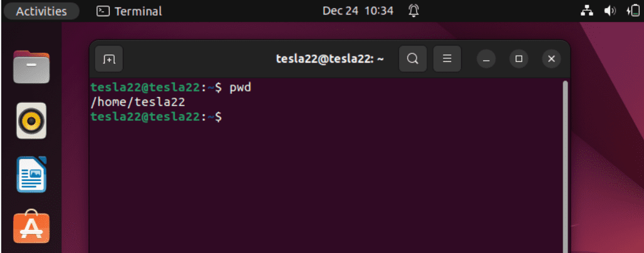Open Files from the dock
644x253 pixels.
(x=31, y=68)
